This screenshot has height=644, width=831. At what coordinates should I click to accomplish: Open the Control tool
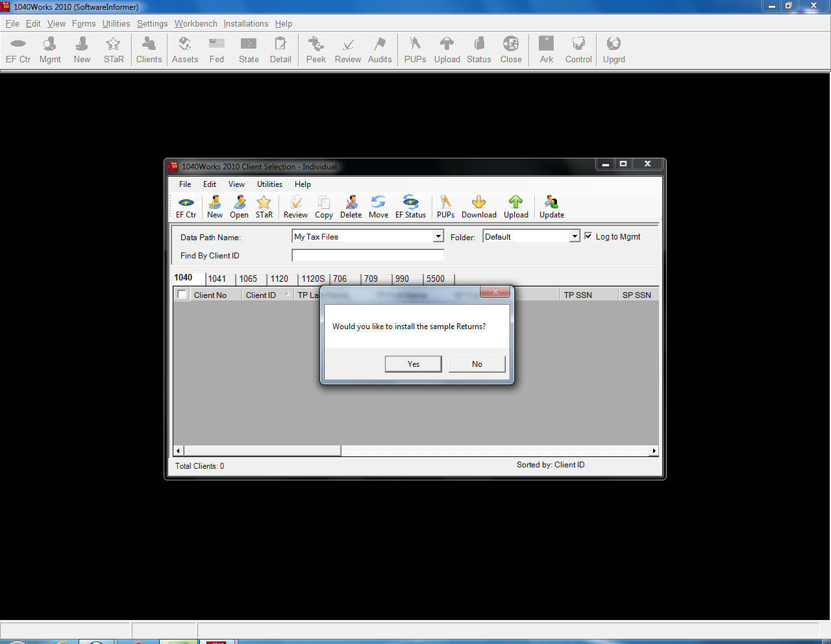[x=578, y=50]
